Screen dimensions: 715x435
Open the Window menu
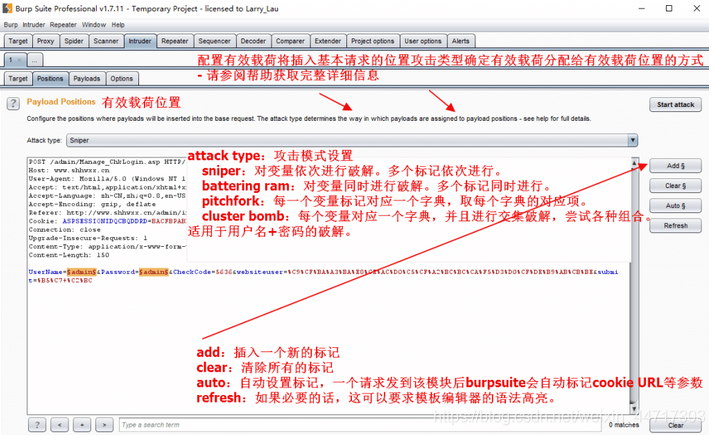[x=93, y=25]
